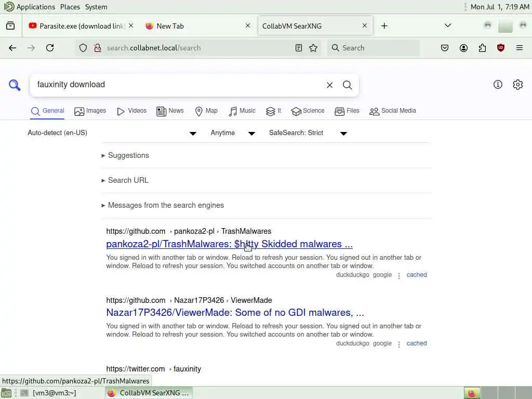Screen dimensions: 532x399
Task: Open the Music category
Action: 242,111
